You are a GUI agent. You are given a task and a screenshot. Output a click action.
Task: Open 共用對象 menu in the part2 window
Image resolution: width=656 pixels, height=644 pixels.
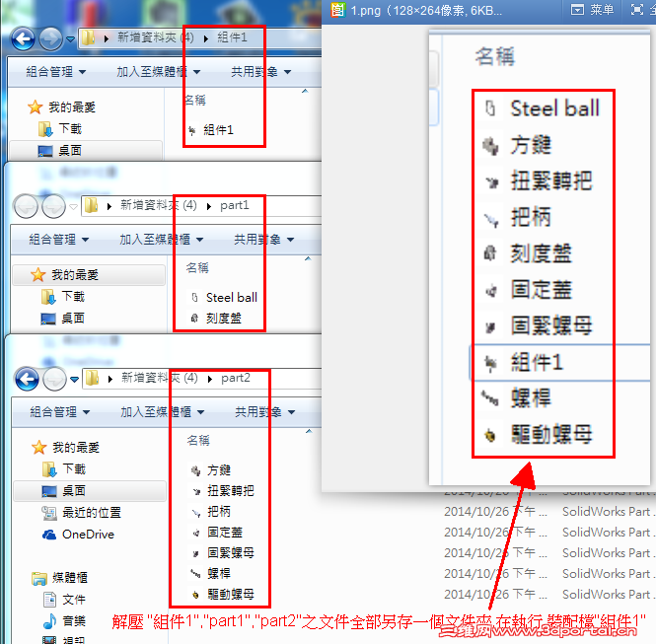pos(264,412)
